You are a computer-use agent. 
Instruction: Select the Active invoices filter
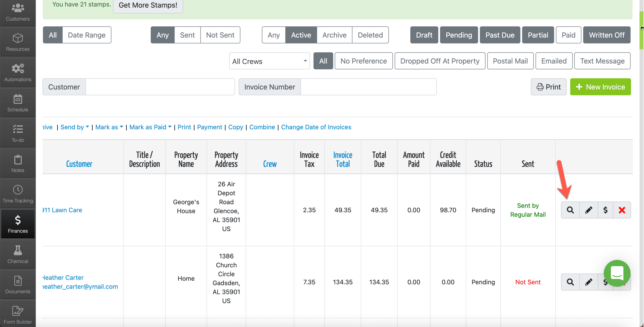click(x=301, y=35)
